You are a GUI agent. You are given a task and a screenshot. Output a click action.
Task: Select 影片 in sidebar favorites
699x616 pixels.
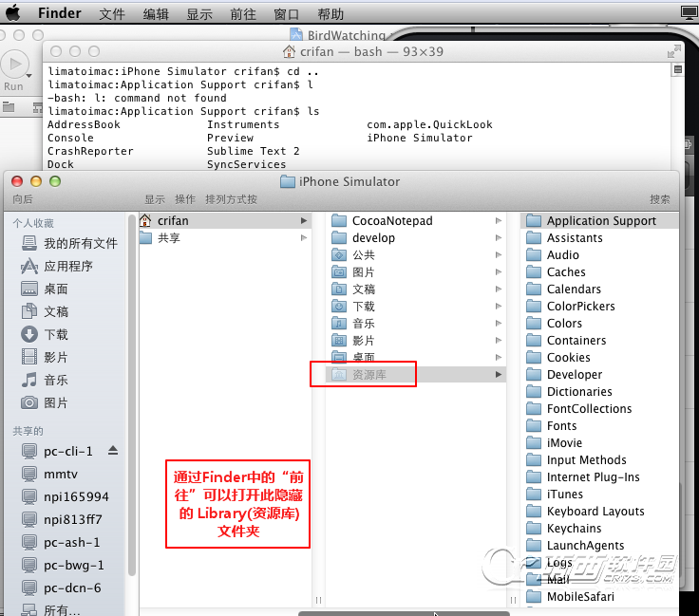coord(45,357)
